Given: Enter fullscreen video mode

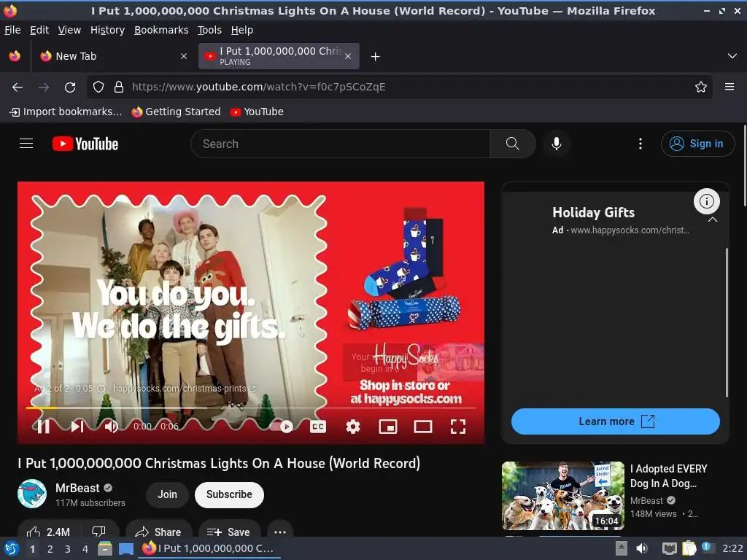Looking at the screenshot, I should (x=458, y=426).
